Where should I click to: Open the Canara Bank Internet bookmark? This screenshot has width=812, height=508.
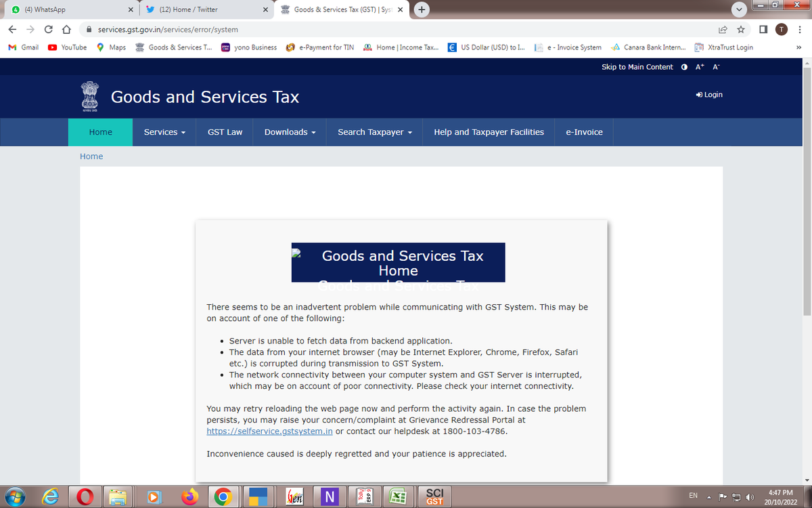pos(648,47)
